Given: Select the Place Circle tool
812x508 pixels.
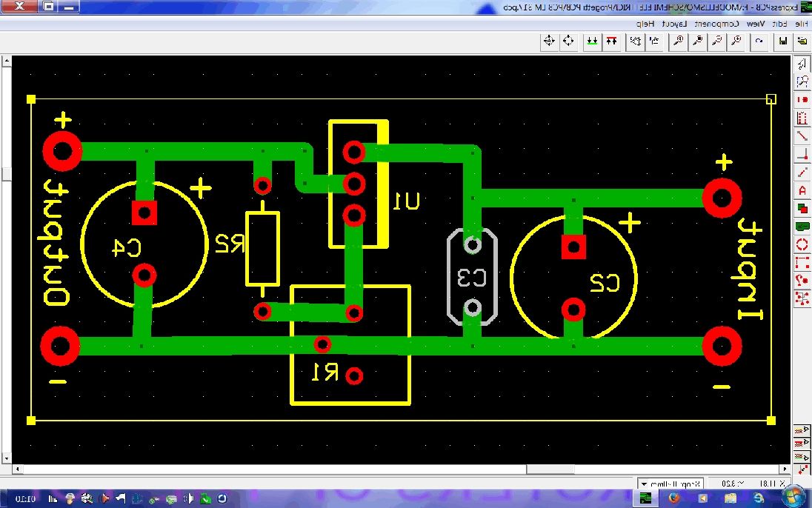Looking at the screenshot, I should [x=802, y=244].
